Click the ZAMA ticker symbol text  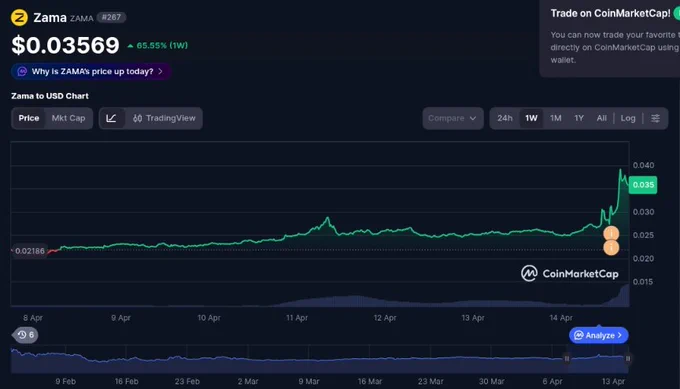(x=82, y=18)
